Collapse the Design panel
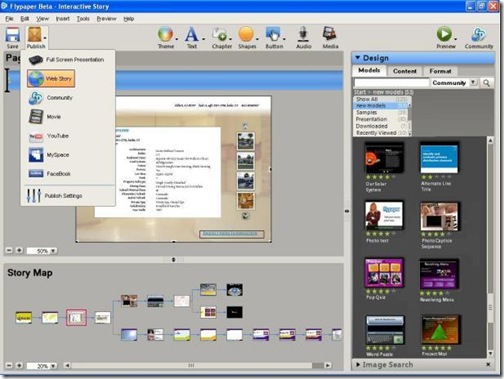 tap(358, 58)
